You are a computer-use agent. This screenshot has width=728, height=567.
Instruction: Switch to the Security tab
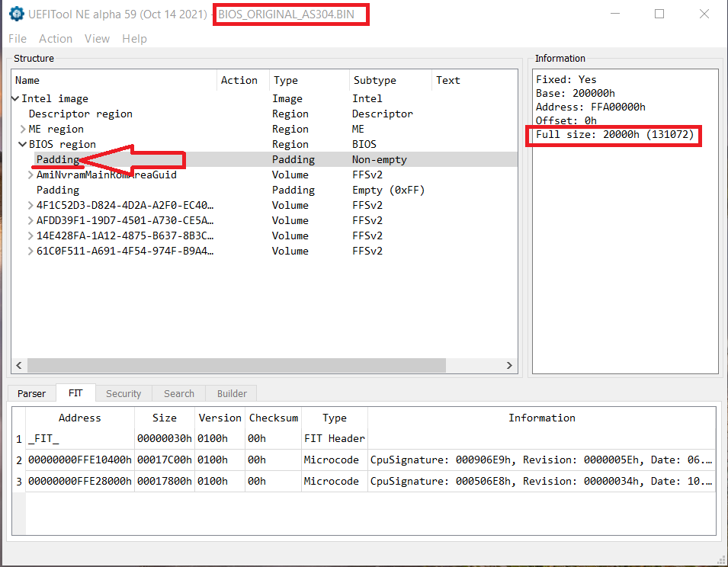click(x=123, y=393)
